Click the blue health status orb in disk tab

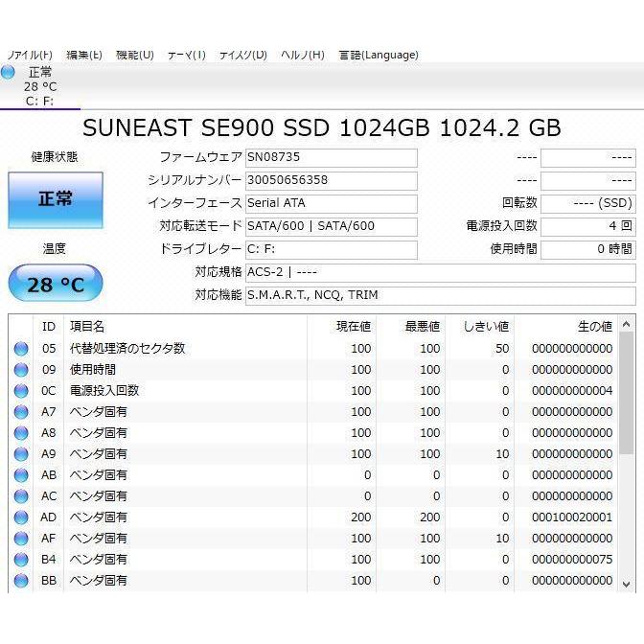8,72
